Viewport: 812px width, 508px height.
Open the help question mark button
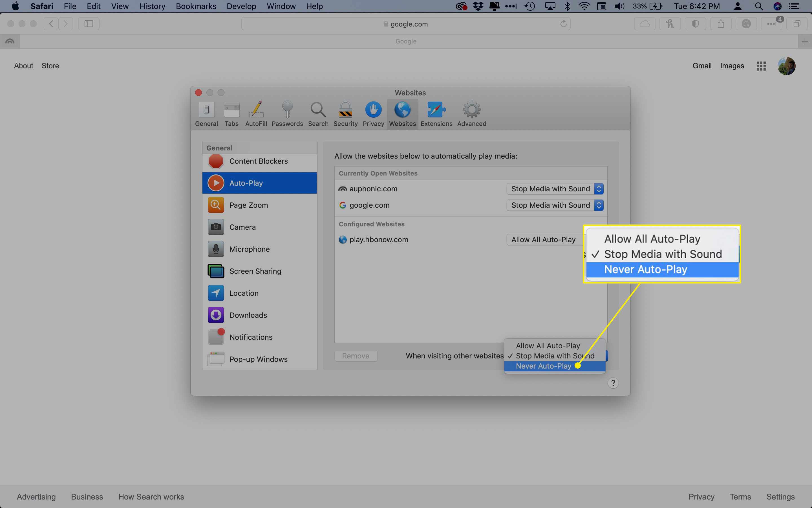(x=613, y=383)
